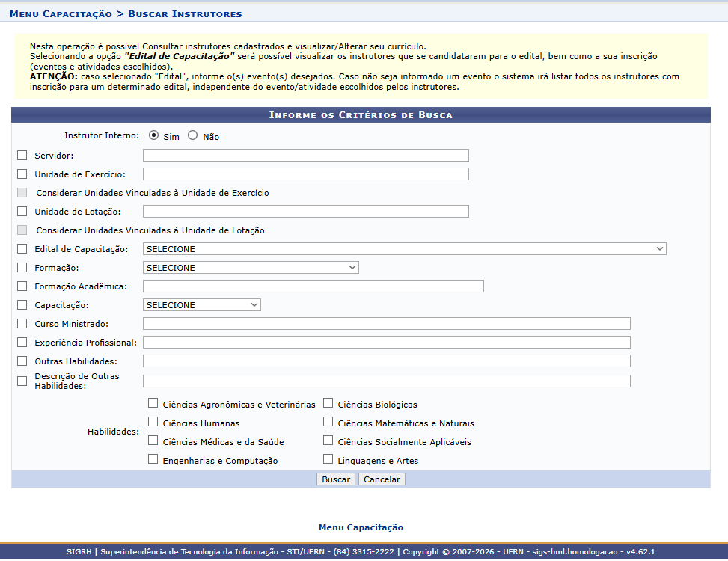Check Ciências Médicas e da Saúde
Viewport: 728px width, 561px height.
[153, 441]
